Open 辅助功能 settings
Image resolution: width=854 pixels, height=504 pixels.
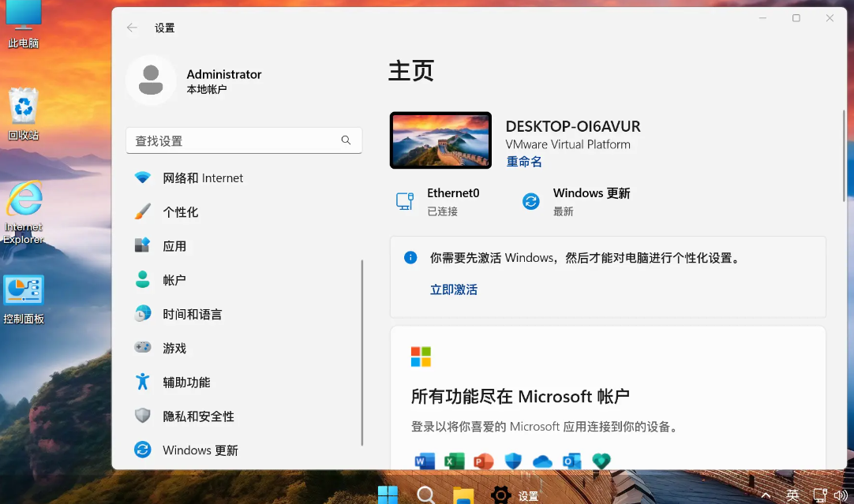point(243,382)
